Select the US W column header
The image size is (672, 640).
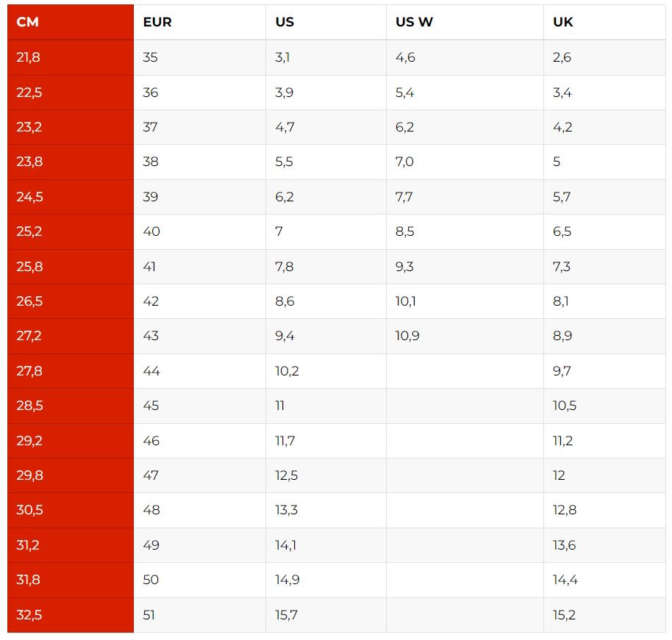(x=465, y=22)
